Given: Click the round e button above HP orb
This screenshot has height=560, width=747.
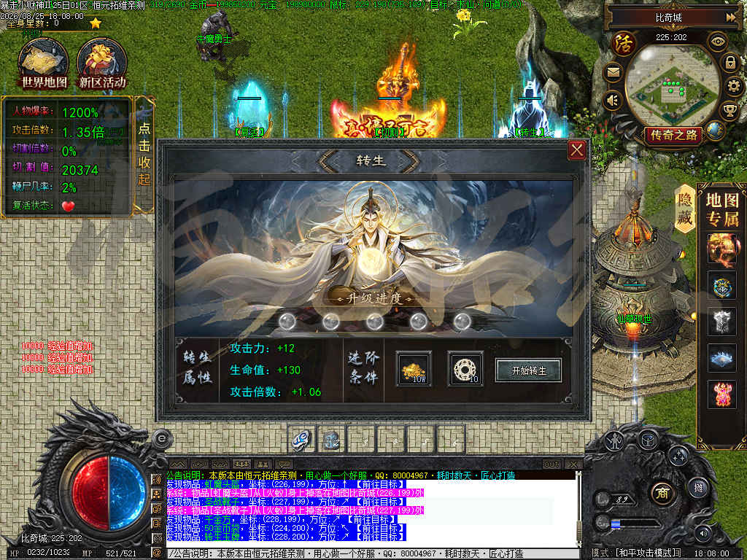Looking at the screenshot, I should 161,438.
